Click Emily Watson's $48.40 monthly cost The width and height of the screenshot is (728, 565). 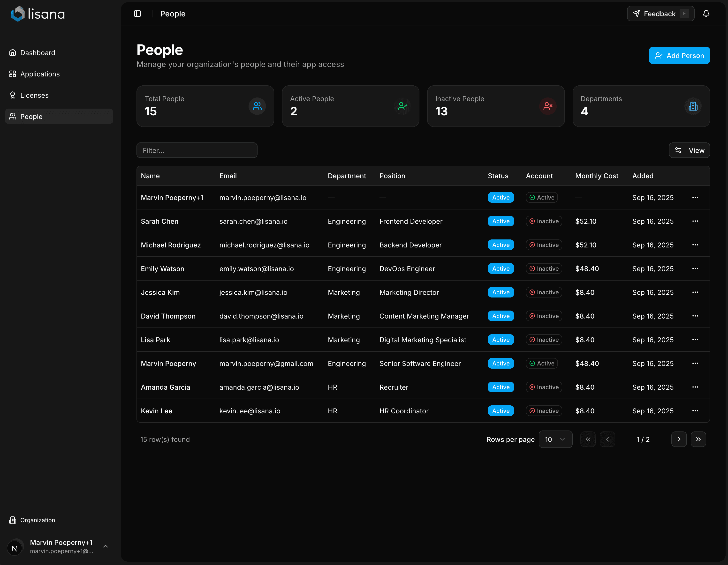click(x=587, y=268)
